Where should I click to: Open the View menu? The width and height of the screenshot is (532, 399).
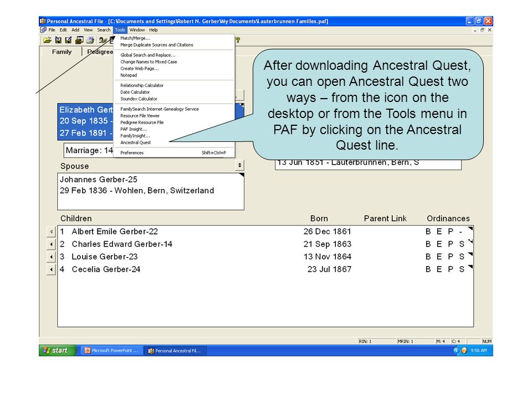pos(88,30)
